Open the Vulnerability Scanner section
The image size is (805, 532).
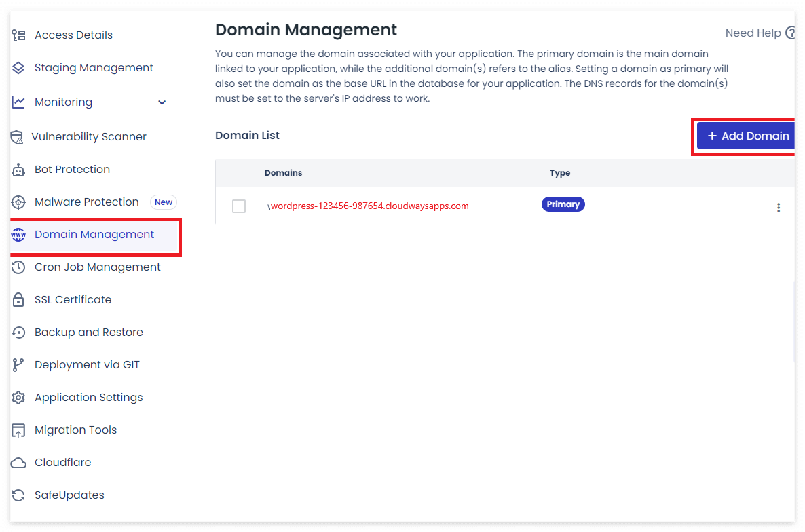tap(89, 137)
